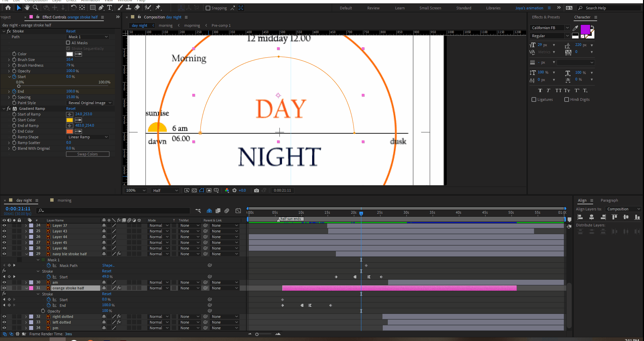644x341 pixels.
Task: Expand the Brush Size property
Action: point(9,60)
